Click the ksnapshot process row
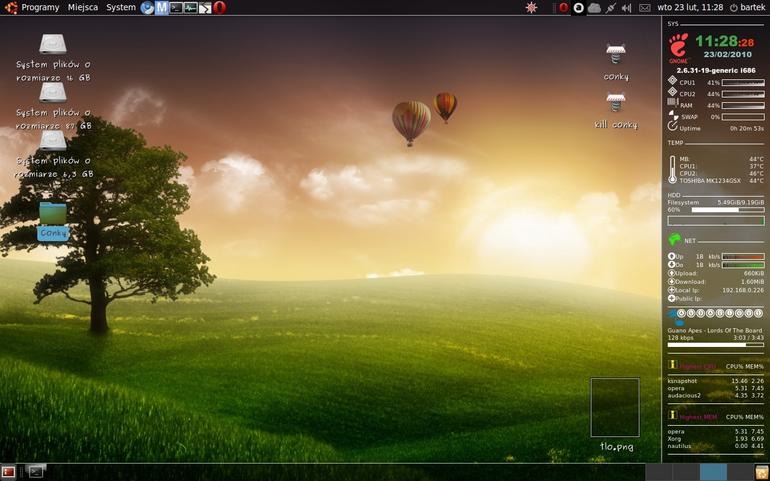The height and width of the screenshot is (481, 770). tap(715, 381)
